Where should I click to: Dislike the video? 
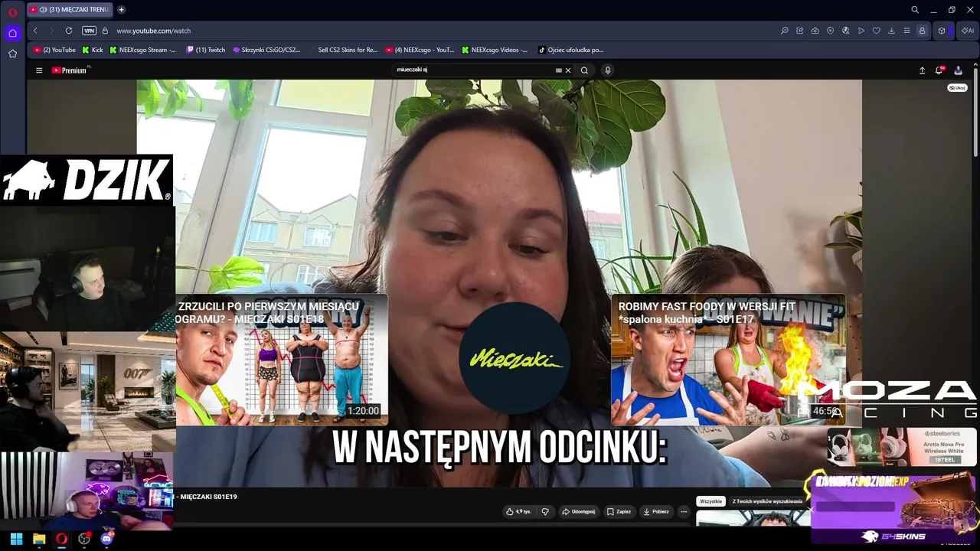click(545, 511)
